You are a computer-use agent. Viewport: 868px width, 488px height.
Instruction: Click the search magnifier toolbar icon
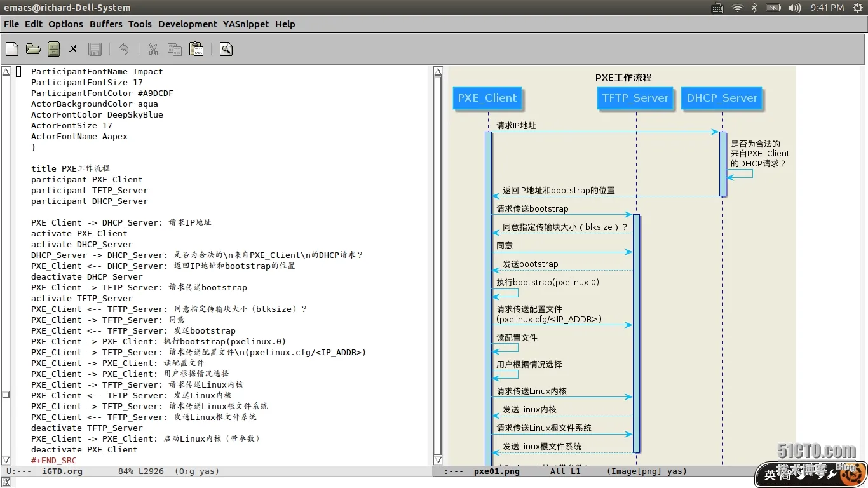(226, 49)
